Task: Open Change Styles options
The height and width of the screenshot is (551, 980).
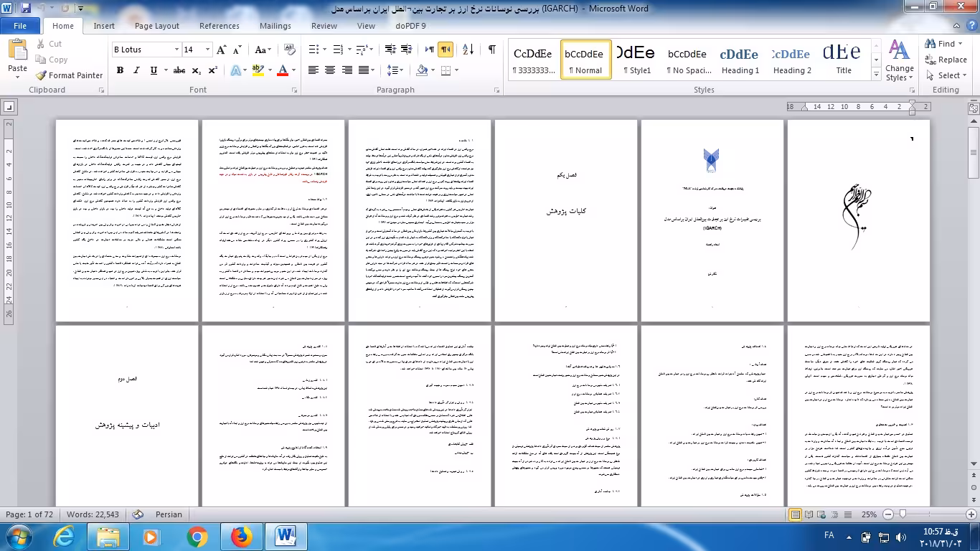Action: pyautogui.click(x=899, y=61)
